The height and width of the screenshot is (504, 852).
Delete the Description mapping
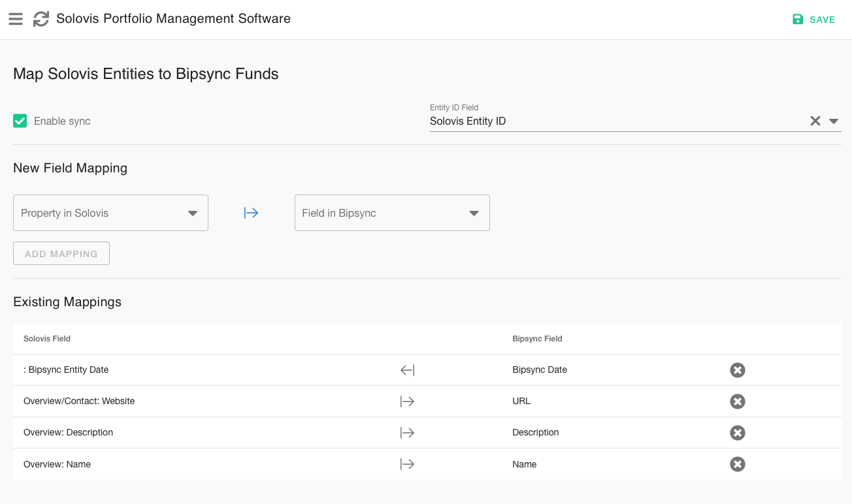click(x=738, y=433)
